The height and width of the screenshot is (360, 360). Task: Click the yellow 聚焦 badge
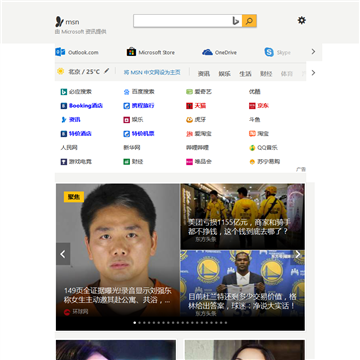pos(74,197)
